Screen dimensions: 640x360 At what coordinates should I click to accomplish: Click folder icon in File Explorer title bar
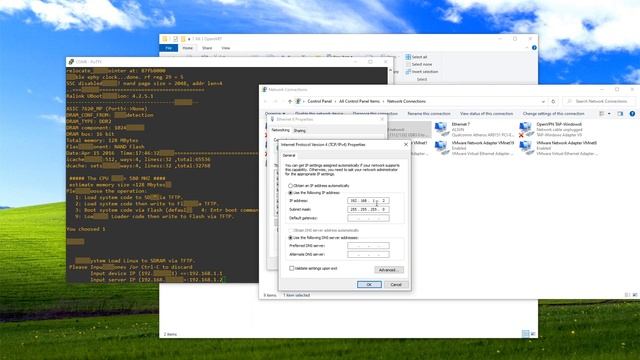coord(165,39)
